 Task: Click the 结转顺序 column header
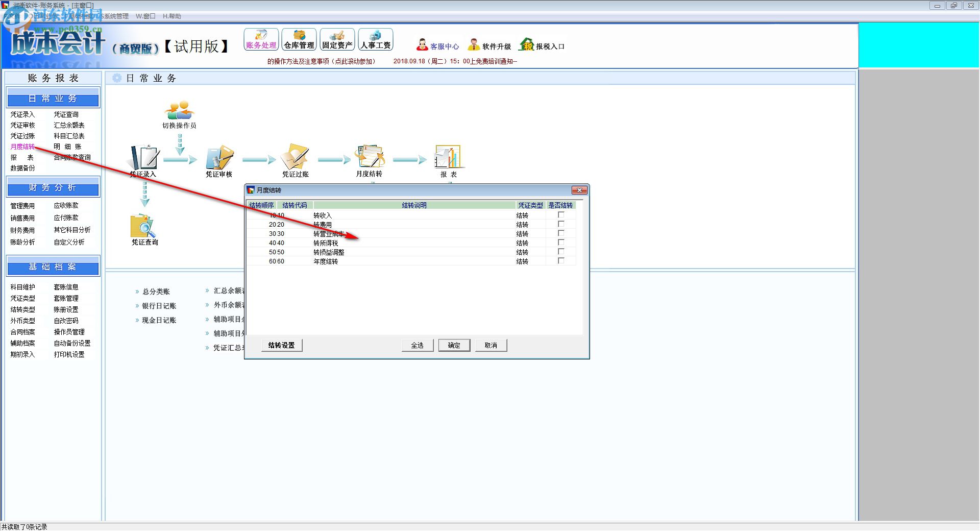261,205
